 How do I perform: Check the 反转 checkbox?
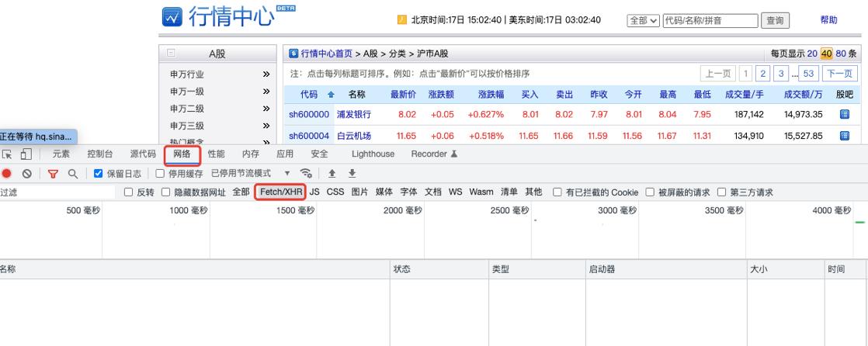click(x=128, y=192)
